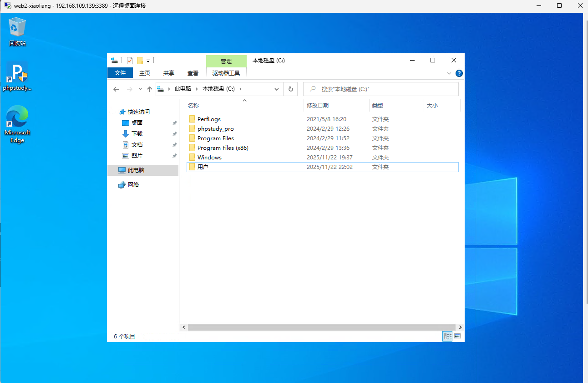
Task: Switch to details view in the status bar
Action: pos(447,336)
